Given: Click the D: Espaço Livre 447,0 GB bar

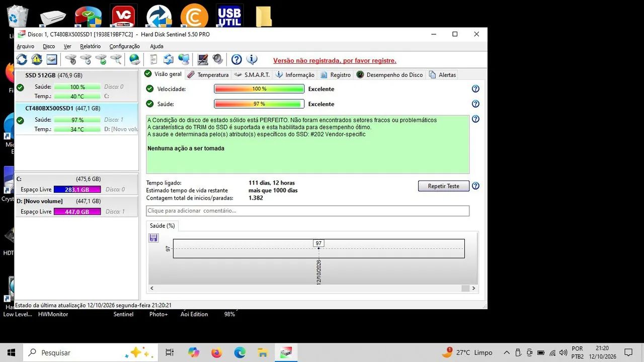Looking at the screenshot, I should (77, 212).
